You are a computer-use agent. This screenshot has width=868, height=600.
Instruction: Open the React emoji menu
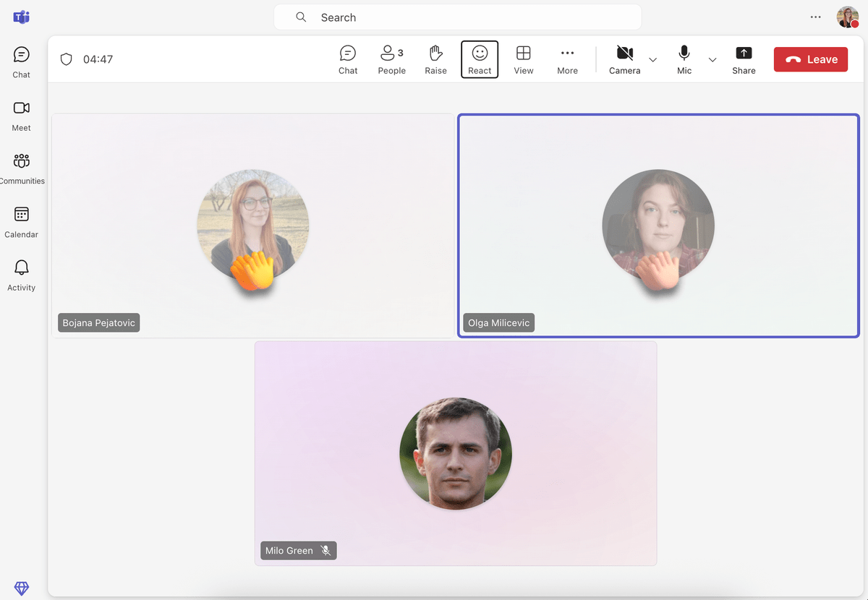(x=479, y=58)
